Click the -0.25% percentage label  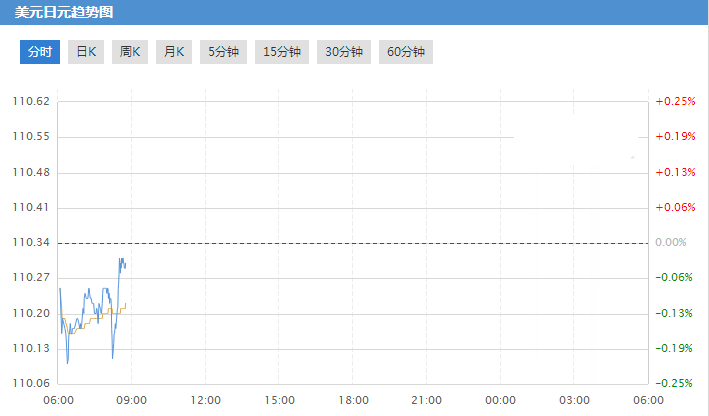pyautogui.click(x=675, y=383)
